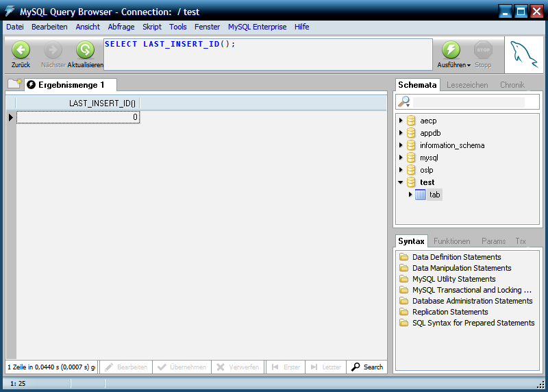This screenshot has width=548, height=392.
Task: Click into the SQL query editor
Action: [x=268, y=54]
